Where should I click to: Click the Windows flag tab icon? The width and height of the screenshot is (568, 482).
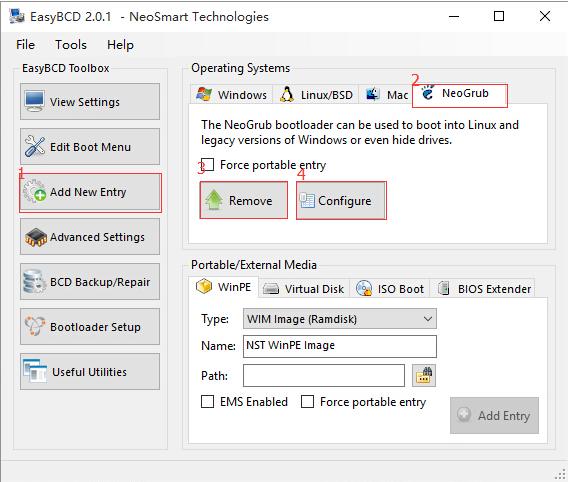click(x=204, y=94)
